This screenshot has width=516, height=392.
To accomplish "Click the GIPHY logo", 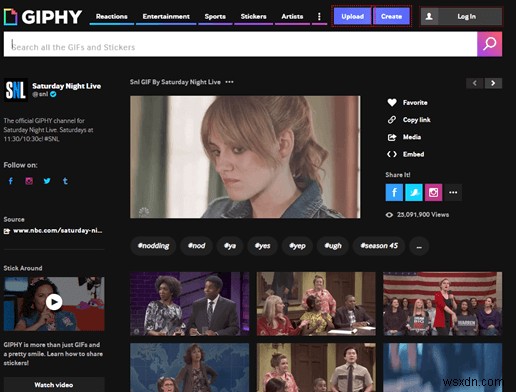I will tap(43, 17).
